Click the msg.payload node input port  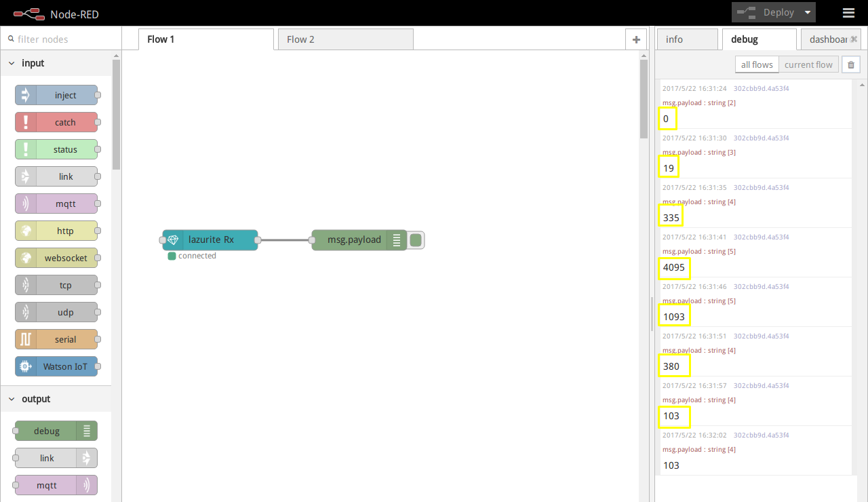pos(312,239)
